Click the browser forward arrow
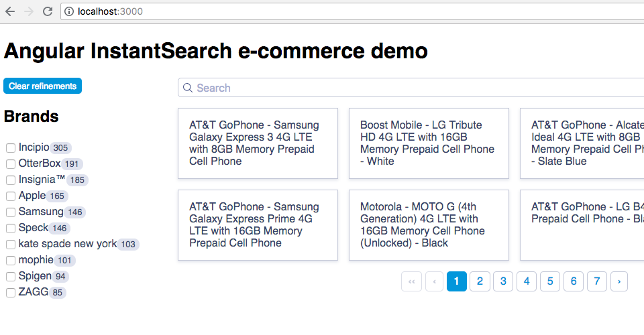The height and width of the screenshot is (335, 644). 29,11
